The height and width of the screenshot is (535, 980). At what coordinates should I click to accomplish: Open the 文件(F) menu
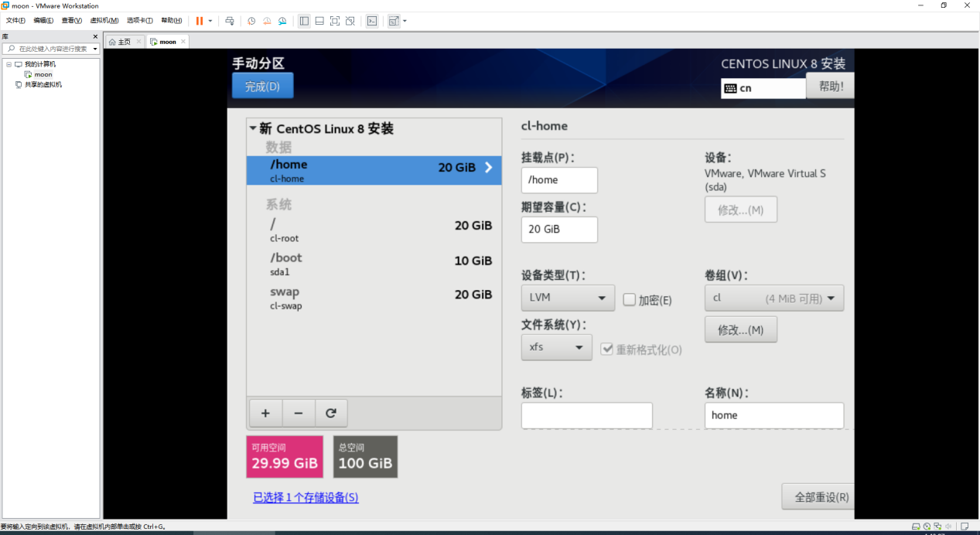click(15, 21)
